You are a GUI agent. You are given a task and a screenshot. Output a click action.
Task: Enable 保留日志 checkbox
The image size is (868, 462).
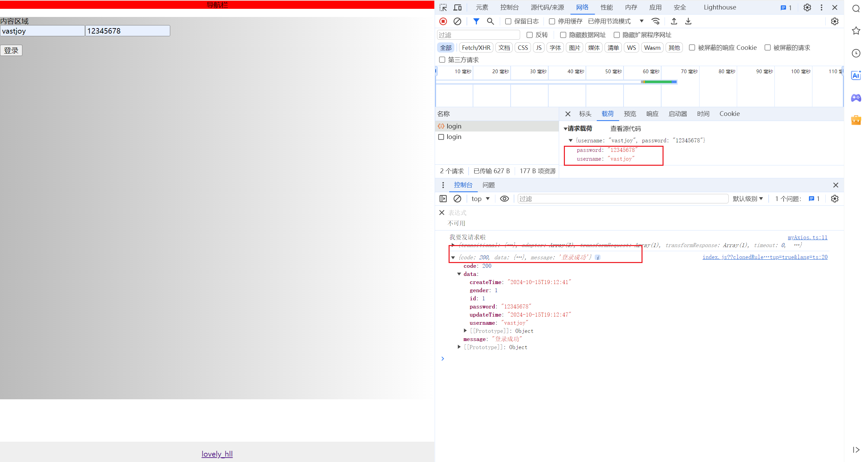point(508,21)
